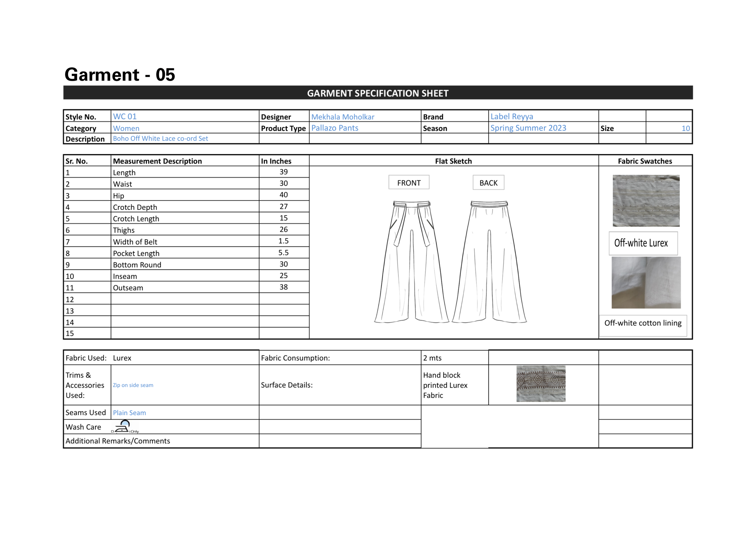
Task: Click the 'Wash Care' label
Action: point(83,427)
